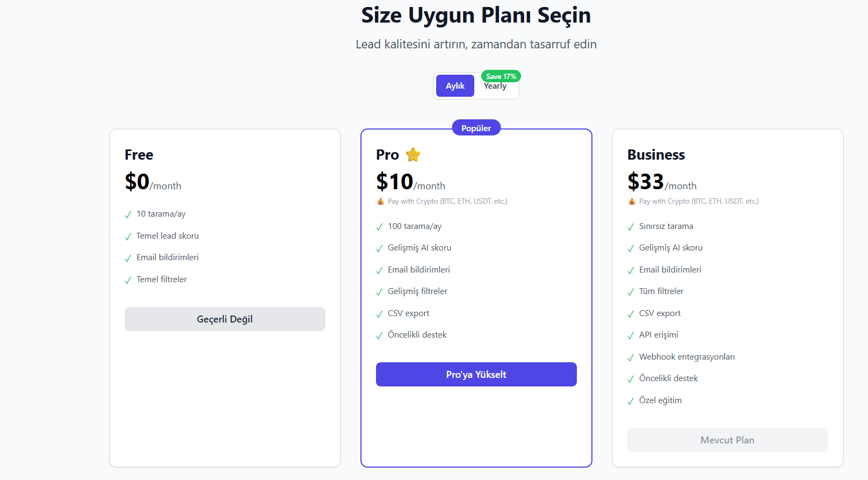Click the Pro'ya Yükselt button

click(x=476, y=375)
